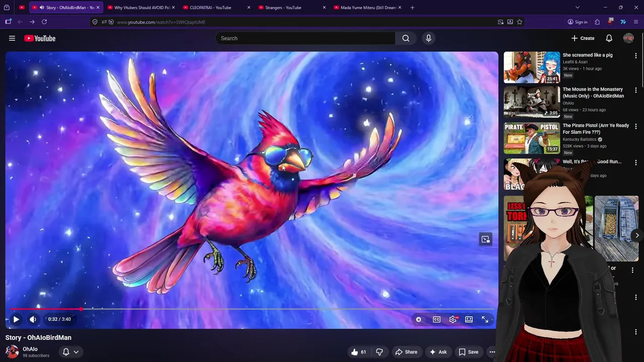
Task: Go back in the browser
Action: pos(20,22)
